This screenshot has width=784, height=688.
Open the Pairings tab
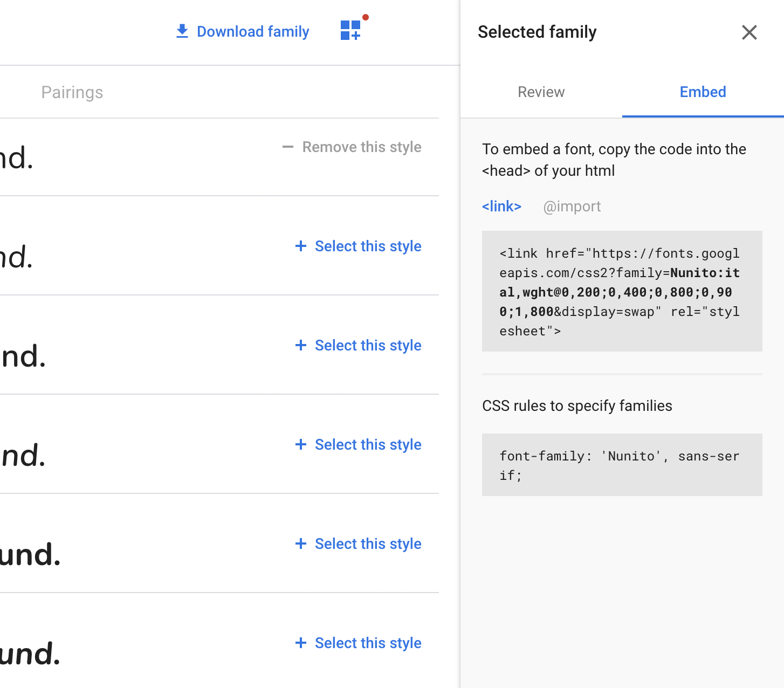click(x=72, y=92)
